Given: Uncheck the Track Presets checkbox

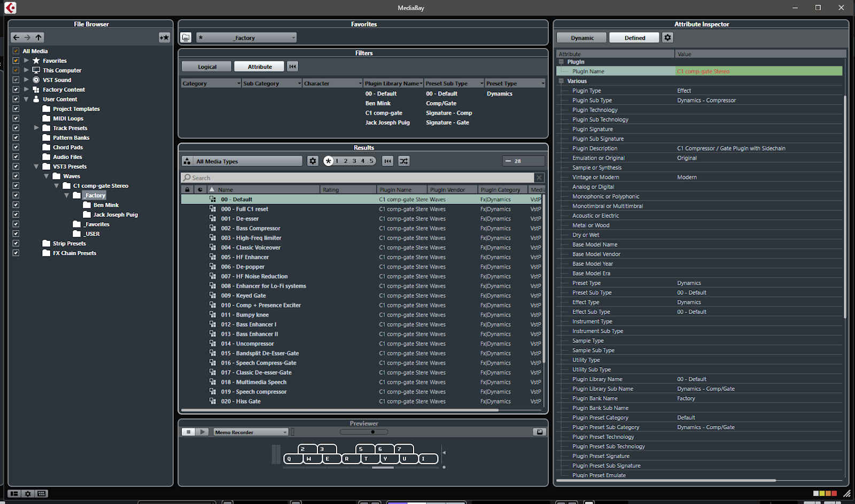Looking at the screenshot, I should pos(16,128).
